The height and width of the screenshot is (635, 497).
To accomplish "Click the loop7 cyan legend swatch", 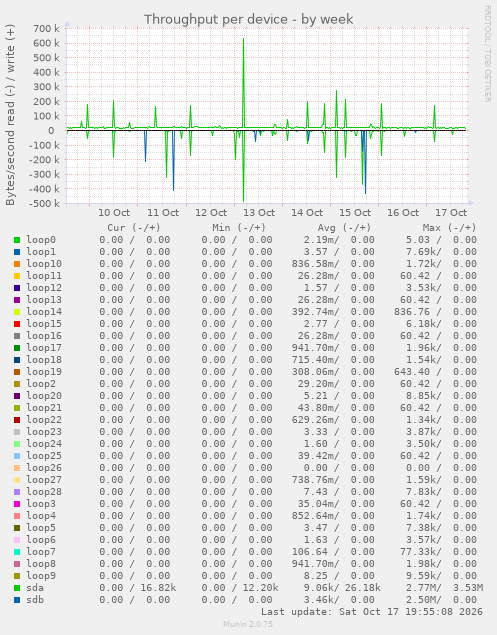I will click(17, 552).
